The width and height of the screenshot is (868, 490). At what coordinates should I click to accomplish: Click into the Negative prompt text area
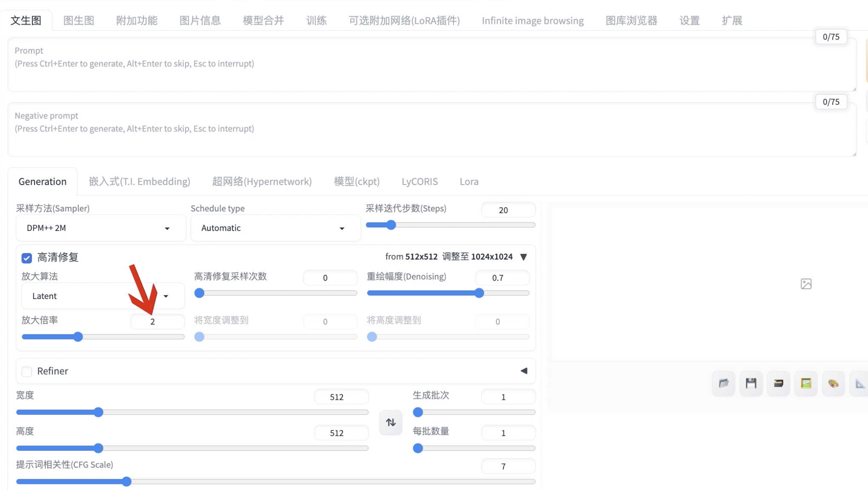click(x=432, y=130)
